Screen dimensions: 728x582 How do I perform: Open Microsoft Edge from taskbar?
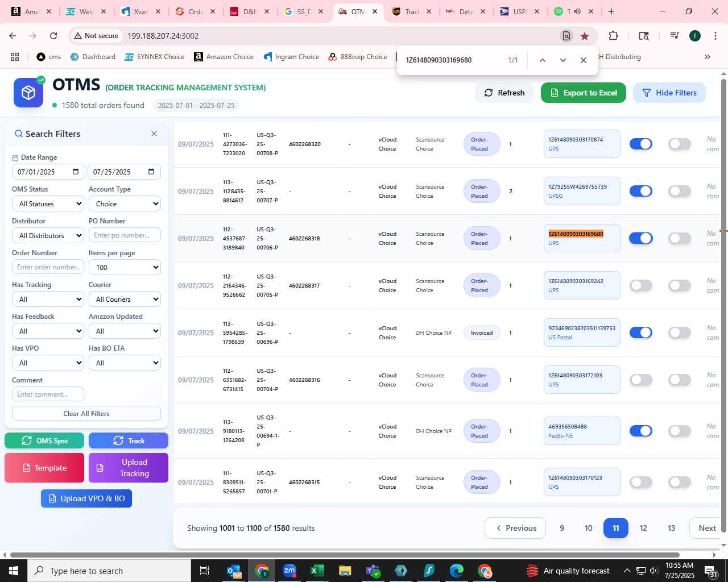pos(457,571)
